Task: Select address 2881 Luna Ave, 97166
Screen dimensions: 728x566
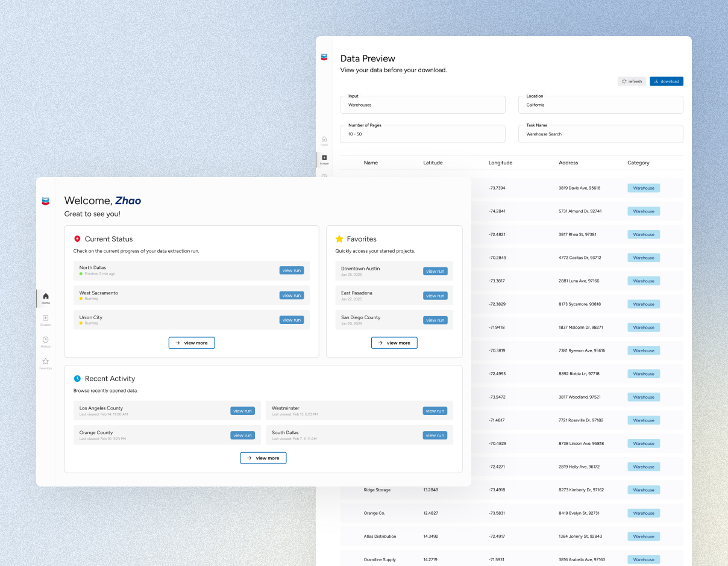Action: coord(579,281)
